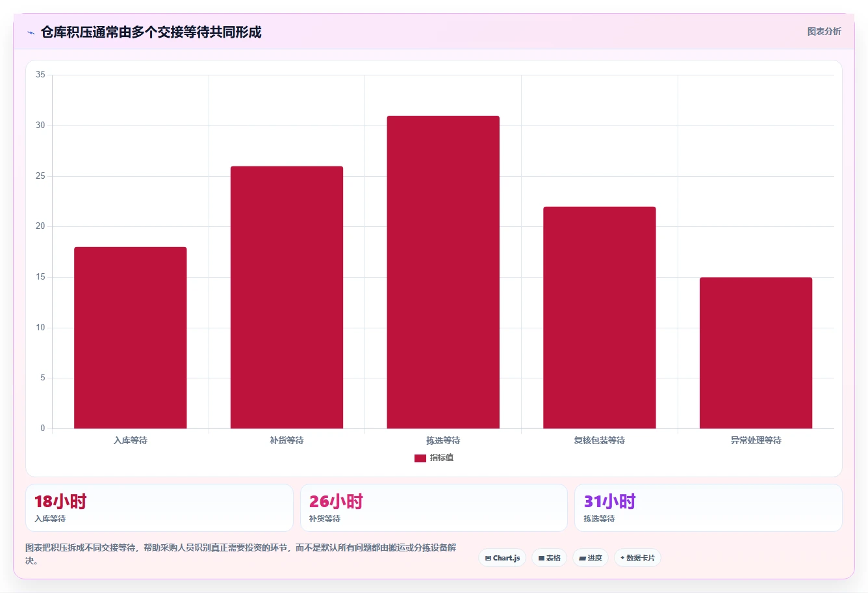Image resolution: width=868 pixels, height=593 pixels.
Task: Click the y-axis value 30
Action: point(40,125)
